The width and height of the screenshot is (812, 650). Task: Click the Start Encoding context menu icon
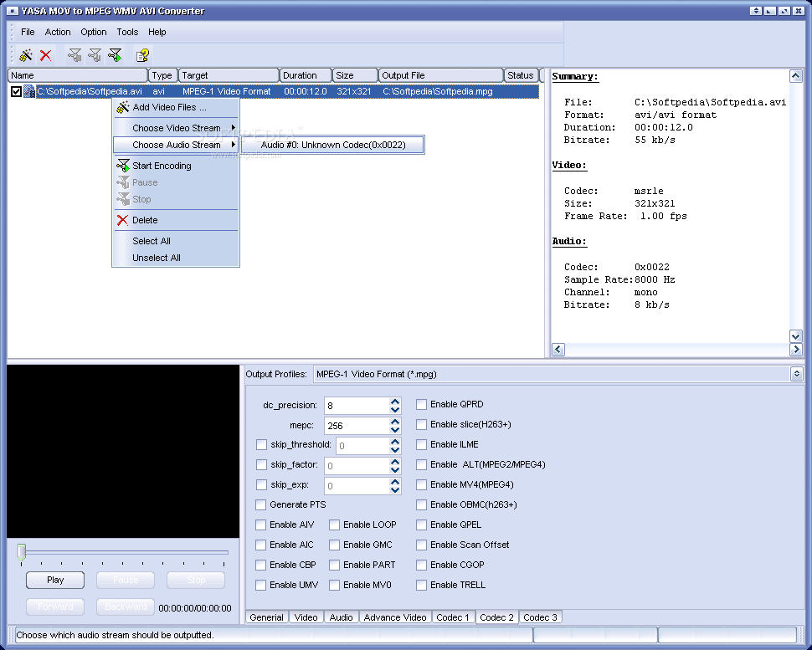123,166
